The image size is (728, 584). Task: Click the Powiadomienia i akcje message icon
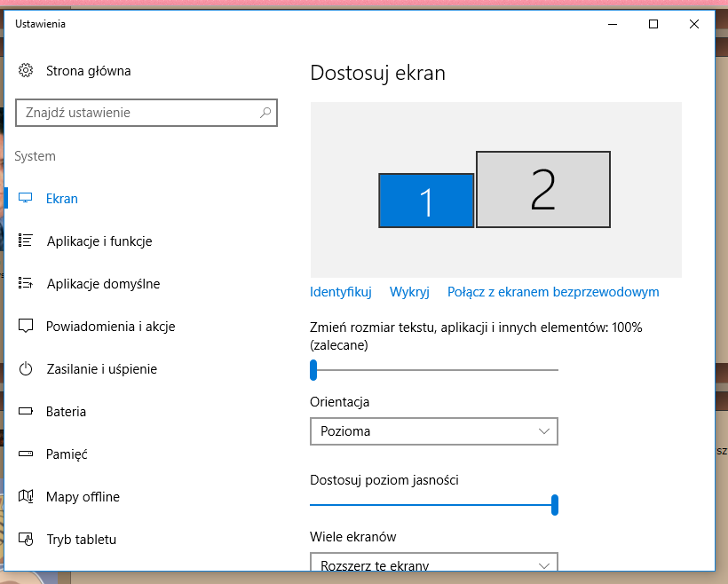26,327
